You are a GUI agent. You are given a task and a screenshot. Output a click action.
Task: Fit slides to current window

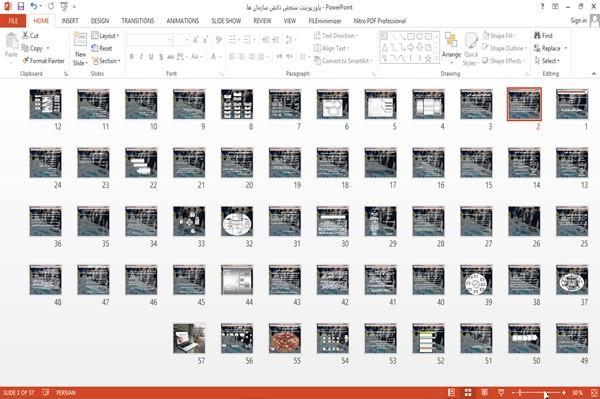point(594,392)
